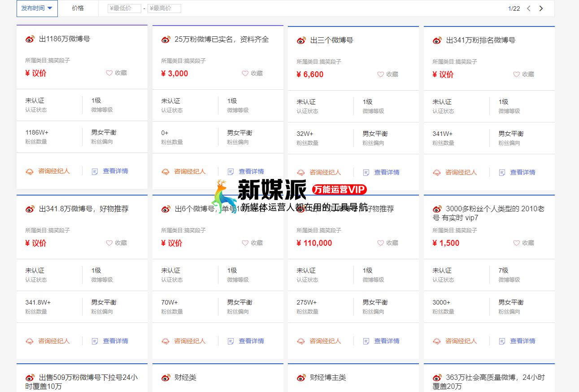Click agent headset icon on 出341万粉排名微博号 card

(x=437, y=173)
